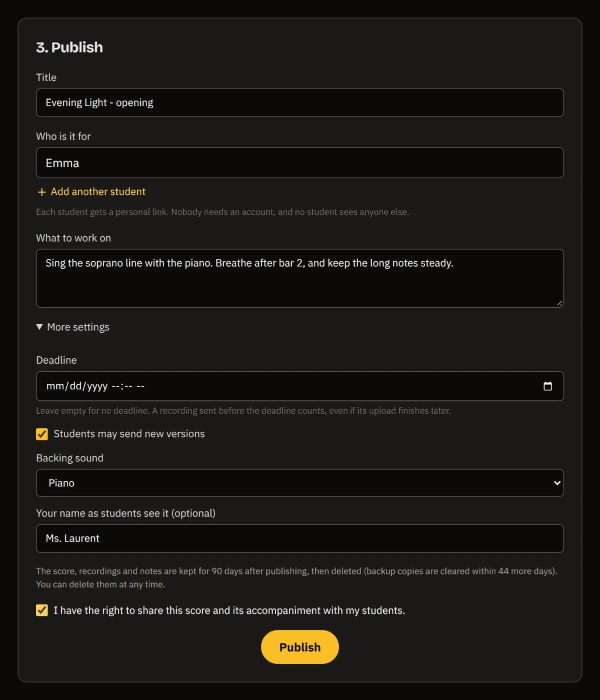Open the Deadline calendar picker icon

[x=547, y=386]
